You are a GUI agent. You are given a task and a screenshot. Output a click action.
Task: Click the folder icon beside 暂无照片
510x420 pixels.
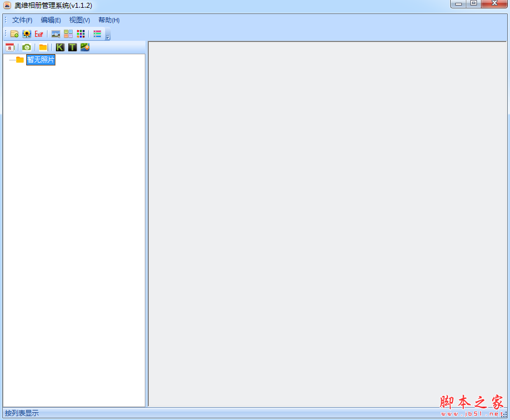pyautogui.click(x=20, y=60)
